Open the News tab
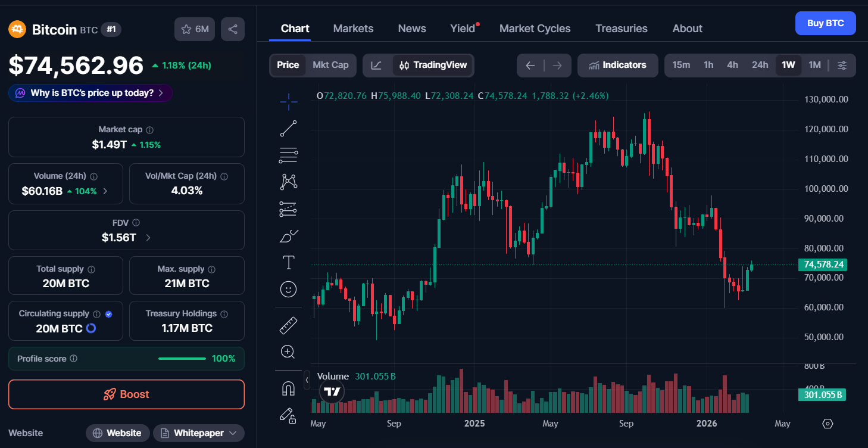Screen dimensions: 868x448 click(x=412, y=29)
